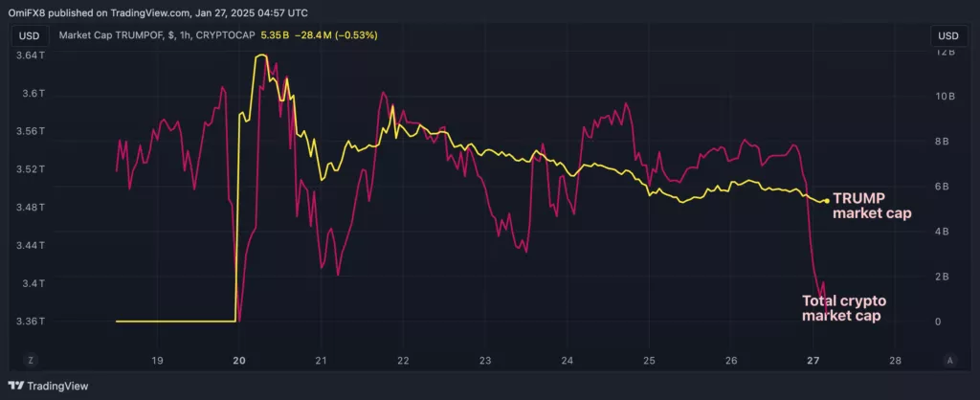This screenshot has height=400, width=980.
Task: Click the 3.64 T left price axis label
Action: (x=28, y=56)
